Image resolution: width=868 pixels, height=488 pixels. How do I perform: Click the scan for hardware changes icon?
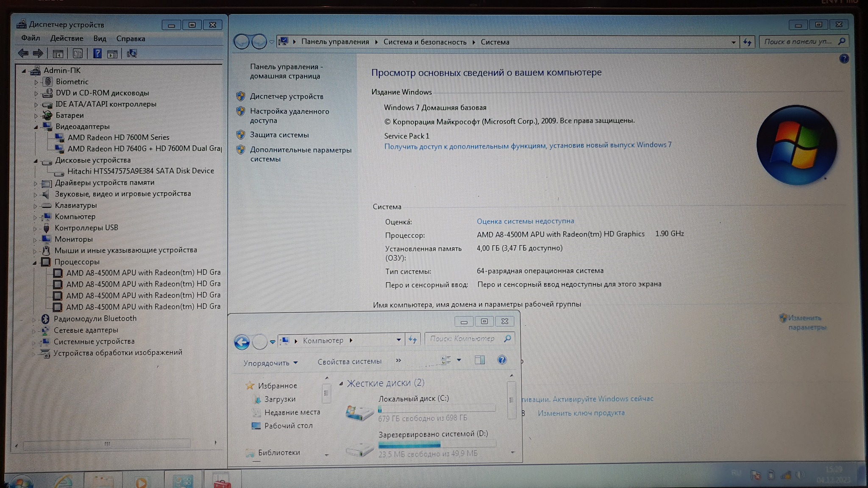pos(132,53)
